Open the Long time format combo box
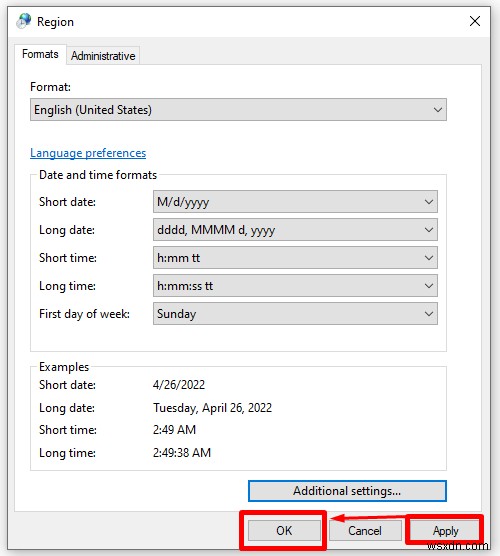500x556 pixels. (x=295, y=286)
